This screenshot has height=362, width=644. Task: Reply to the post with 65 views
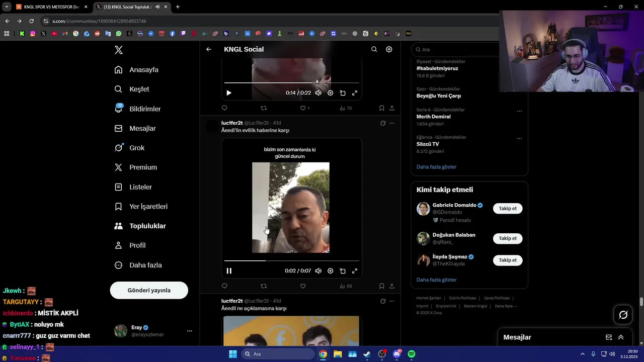pos(224,286)
